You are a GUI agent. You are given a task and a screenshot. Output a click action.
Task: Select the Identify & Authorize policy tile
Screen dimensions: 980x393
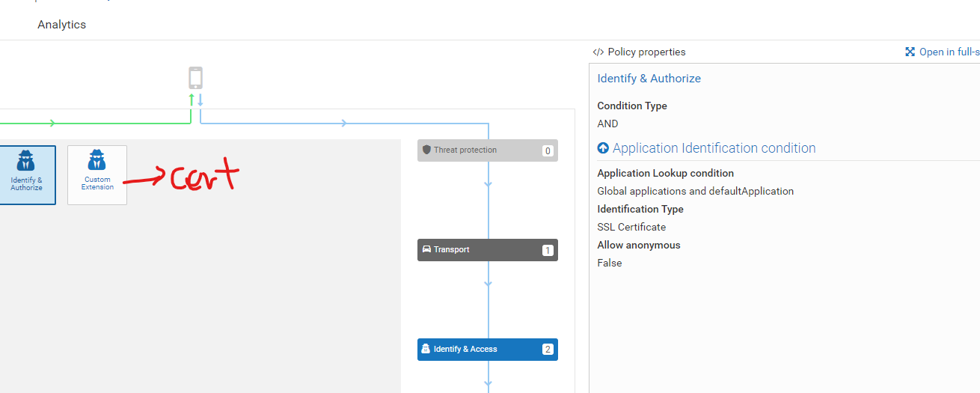(27, 174)
